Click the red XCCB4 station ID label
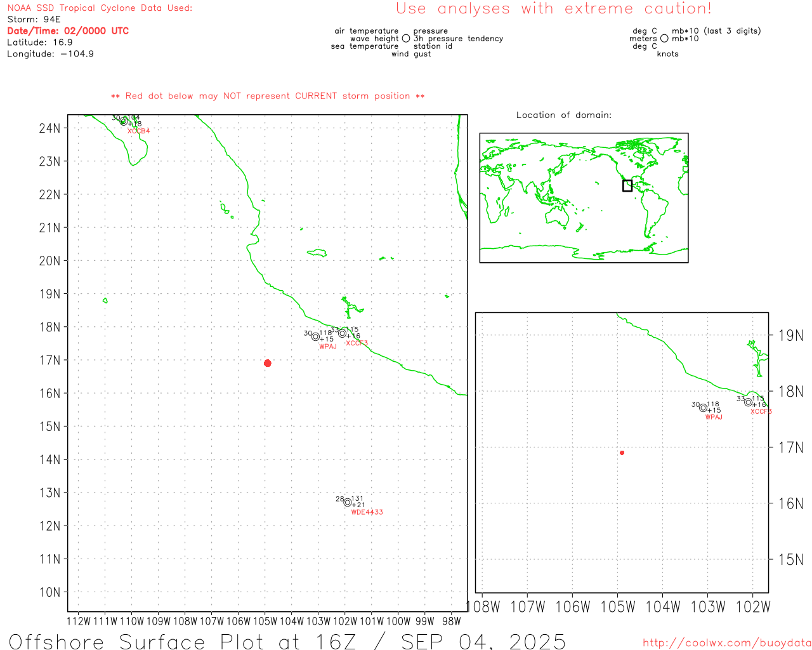Image resolution: width=812 pixels, height=650 pixels. click(x=139, y=131)
